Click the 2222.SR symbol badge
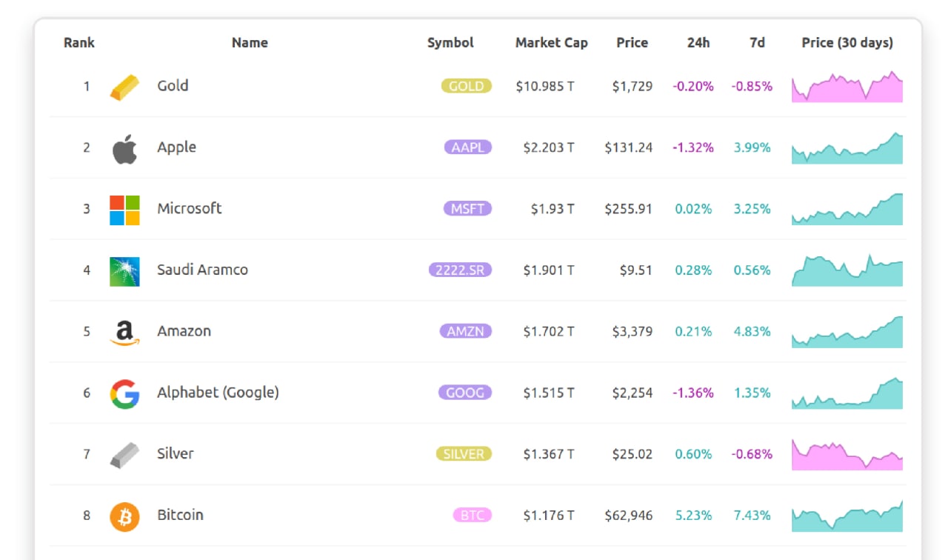This screenshot has height=560, width=948. click(x=460, y=270)
